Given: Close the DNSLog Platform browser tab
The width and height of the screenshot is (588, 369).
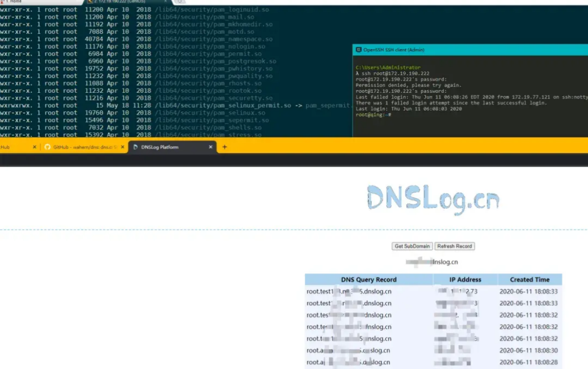Looking at the screenshot, I should [x=210, y=147].
